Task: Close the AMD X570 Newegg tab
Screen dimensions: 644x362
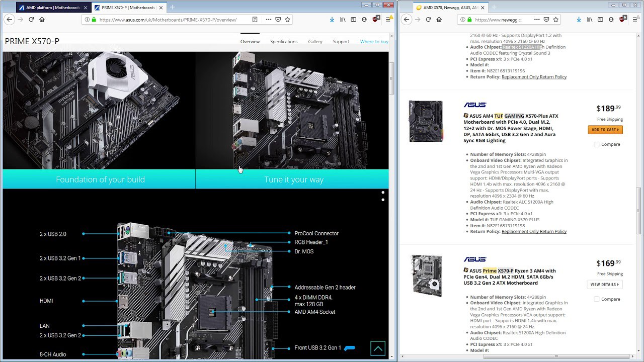Action: 482,8
